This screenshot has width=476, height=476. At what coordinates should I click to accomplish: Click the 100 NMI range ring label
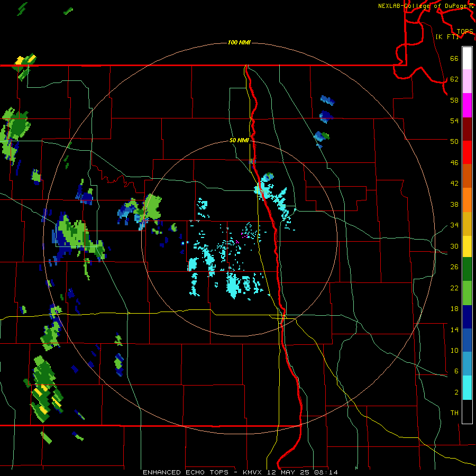click(239, 42)
